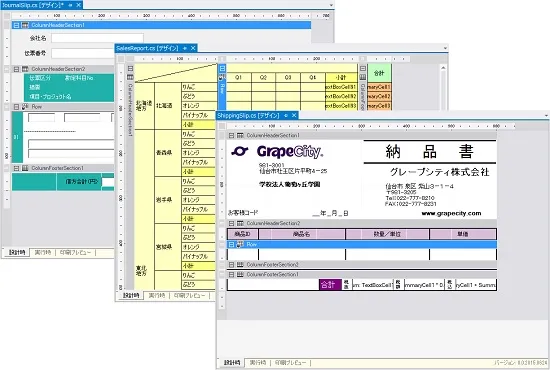Pin the ShippingSlip.cs tab
The height and width of the screenshot is (370, 550).
(286, 115)
